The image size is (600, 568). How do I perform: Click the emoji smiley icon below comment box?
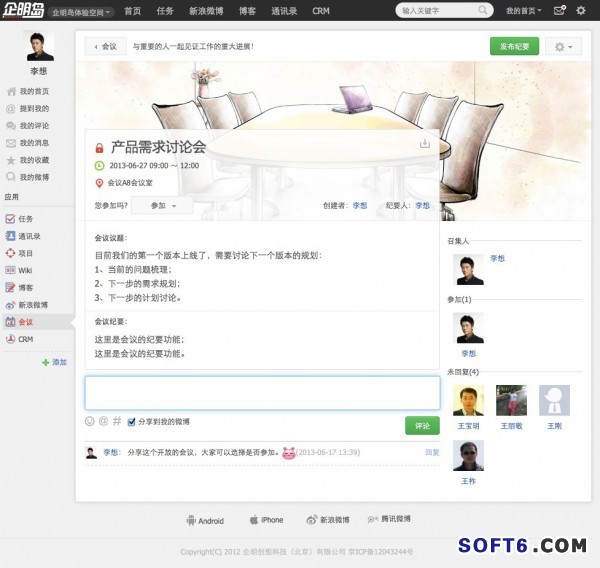[90, 421]
